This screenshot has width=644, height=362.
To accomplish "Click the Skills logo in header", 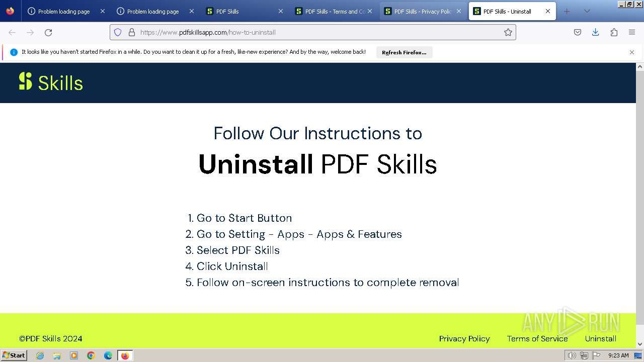I will pos(51,82).
